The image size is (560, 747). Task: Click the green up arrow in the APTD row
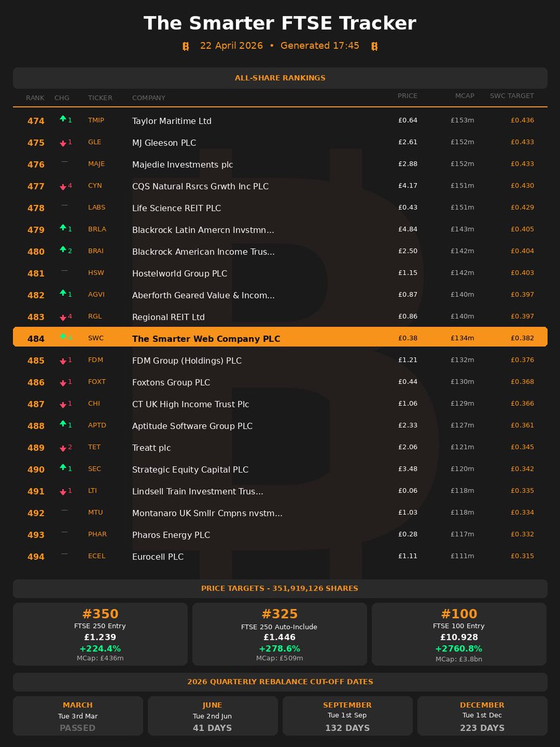pos(63,423)
